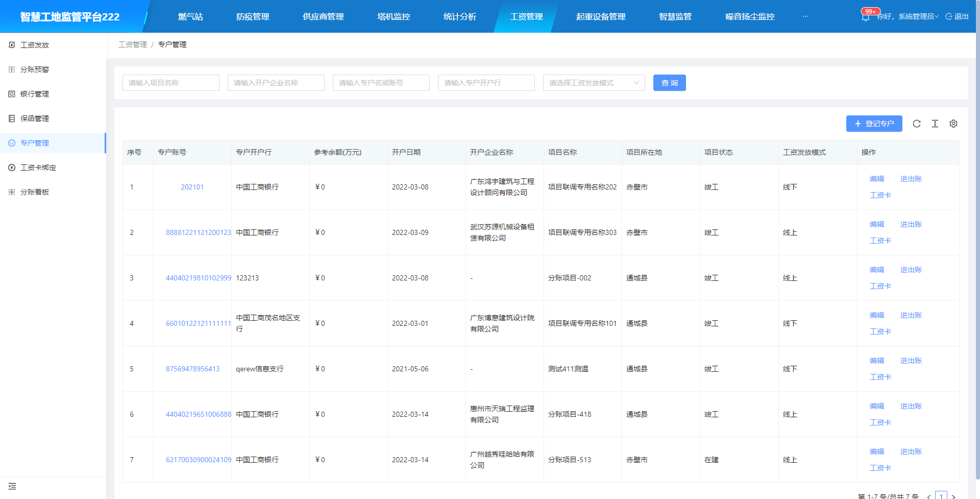Select 工资发放 in the sidebar
Screen dimensions: 980x499
(53, 45)
